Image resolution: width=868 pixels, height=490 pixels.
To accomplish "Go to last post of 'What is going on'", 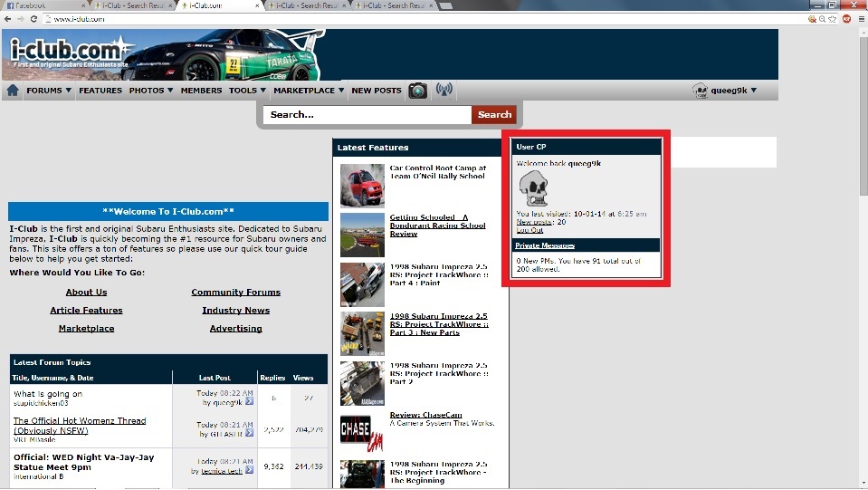I will pos(249,401).
